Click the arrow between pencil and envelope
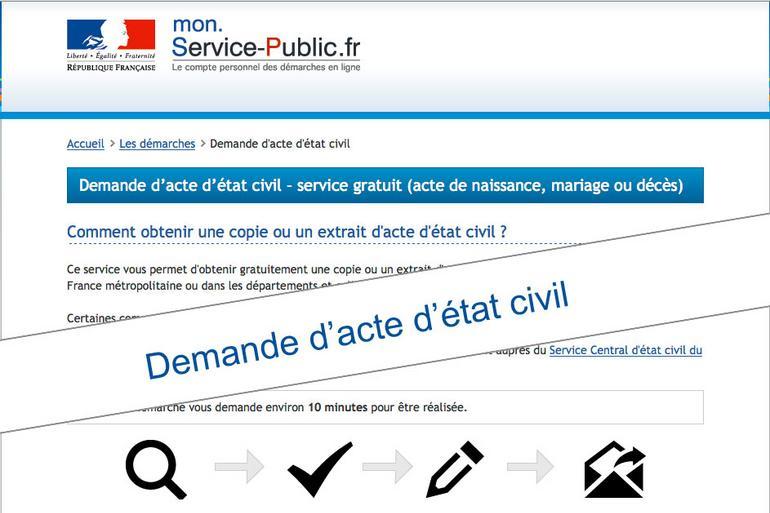Image resolution: width=770 pixels, height=513 pixels. click(x=530, y=466)
